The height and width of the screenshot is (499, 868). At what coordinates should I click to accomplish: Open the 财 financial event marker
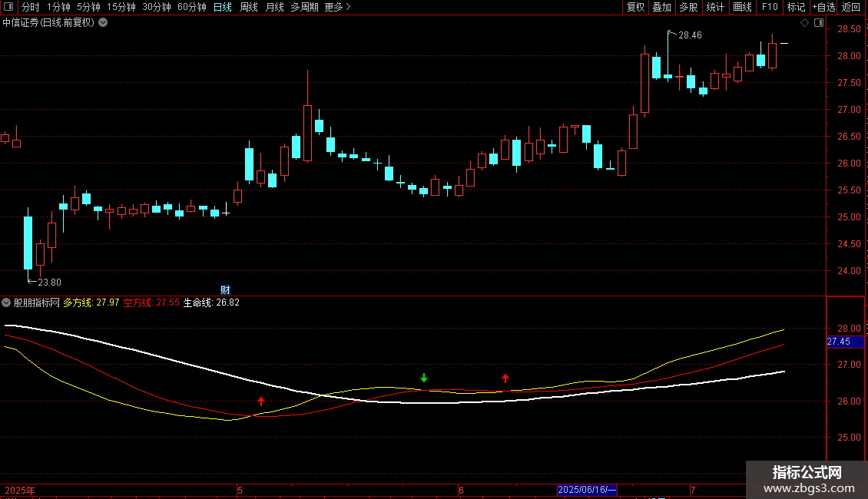coord(225,290)
